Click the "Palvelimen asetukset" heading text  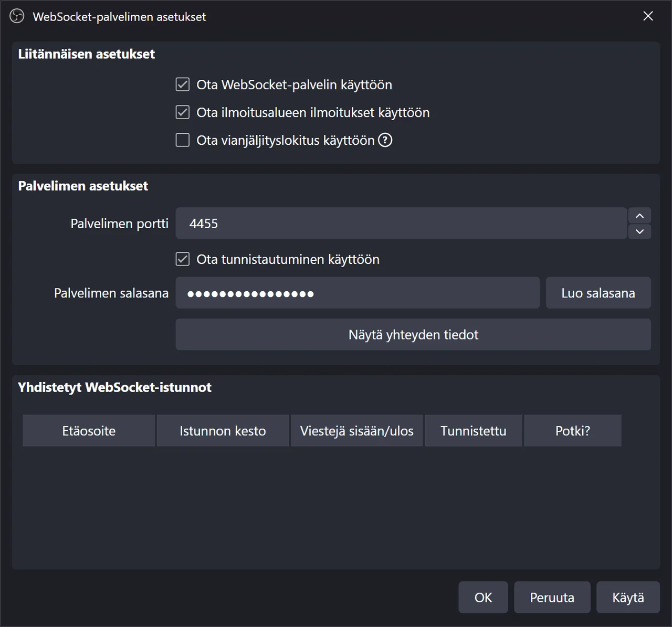click(x=83, y=186)
